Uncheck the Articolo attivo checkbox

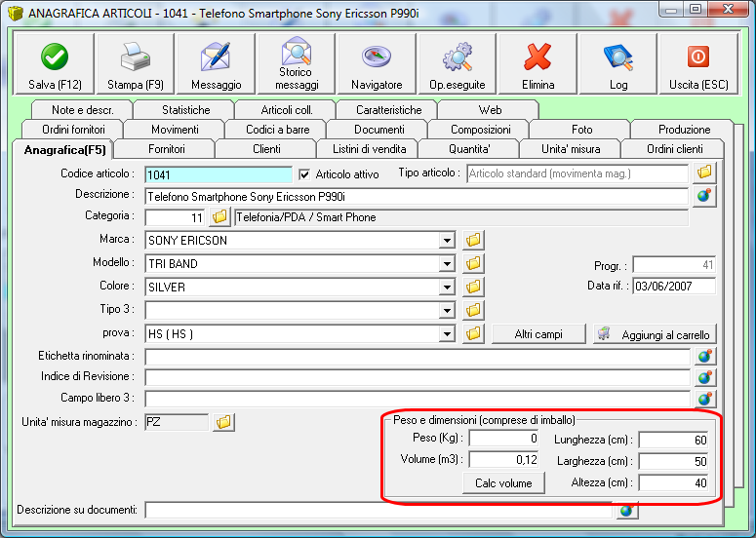(x=304, y=174)
